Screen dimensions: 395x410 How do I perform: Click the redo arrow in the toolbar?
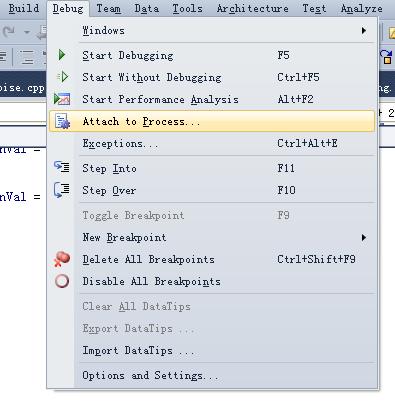point(9,32)
